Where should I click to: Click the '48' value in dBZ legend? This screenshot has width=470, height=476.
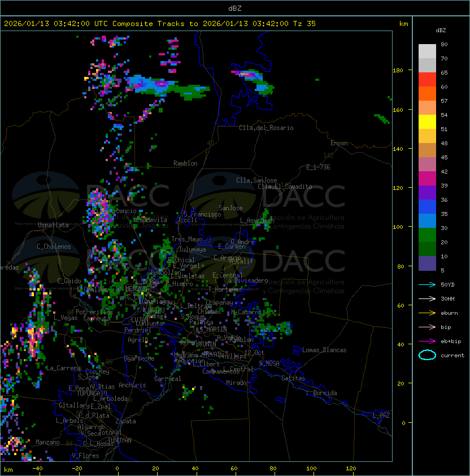[444, 143]
